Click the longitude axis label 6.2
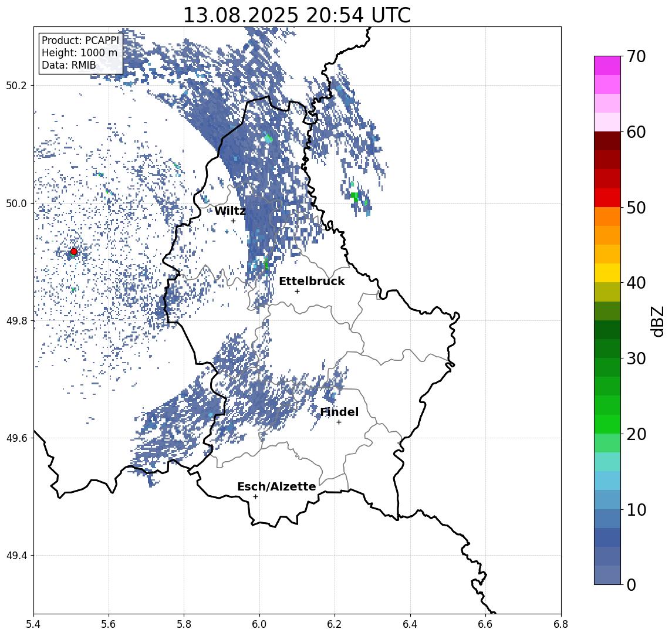This screenshot has height=636, width=672. pyautogui.click(x=335, y=624)
